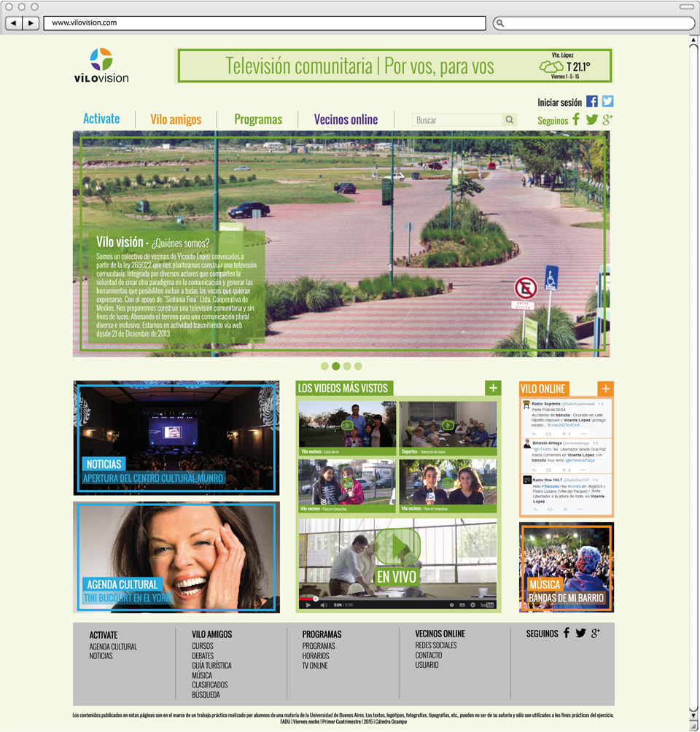Expand the Vilo Online panel plus button
Image resolution: width=700 pixels, height=732 pixels.
click(x=605, y=389)
